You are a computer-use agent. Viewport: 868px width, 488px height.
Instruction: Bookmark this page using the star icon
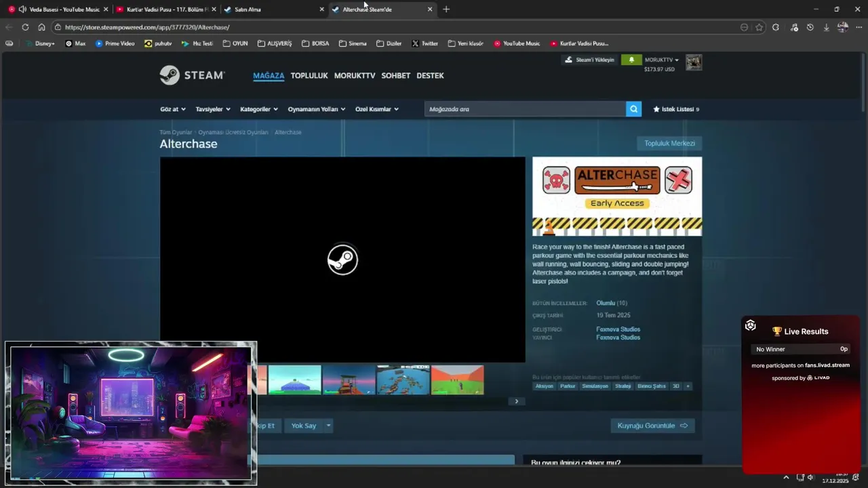coord(759,27)
